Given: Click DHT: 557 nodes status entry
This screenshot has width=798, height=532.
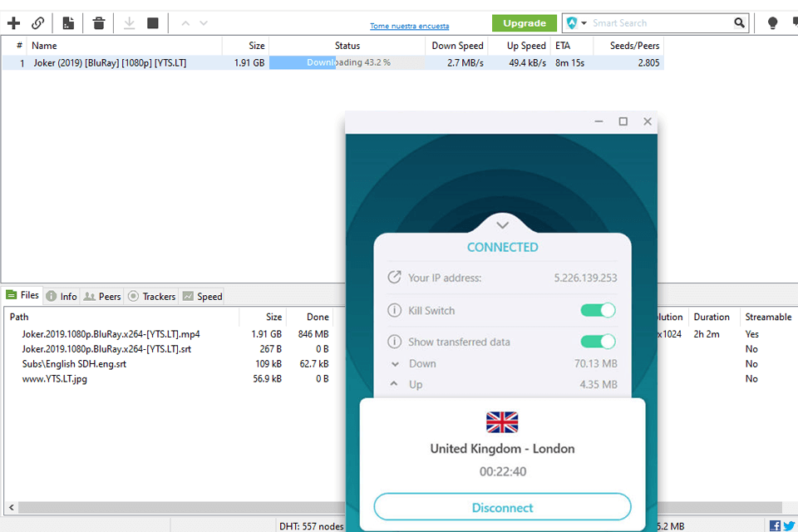Looking at the screenshot, I should (x=311, y=526).
